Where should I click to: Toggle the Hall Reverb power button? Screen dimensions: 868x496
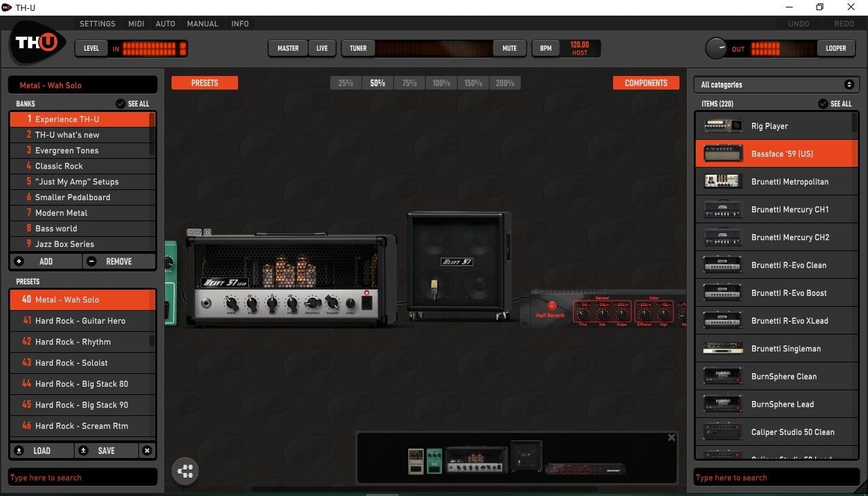551,306
